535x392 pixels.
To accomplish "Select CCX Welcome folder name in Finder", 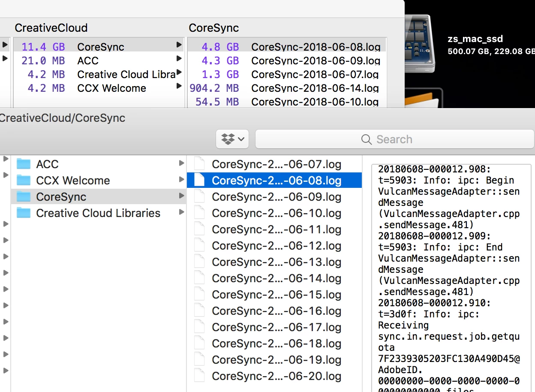I will click(73, 180).
